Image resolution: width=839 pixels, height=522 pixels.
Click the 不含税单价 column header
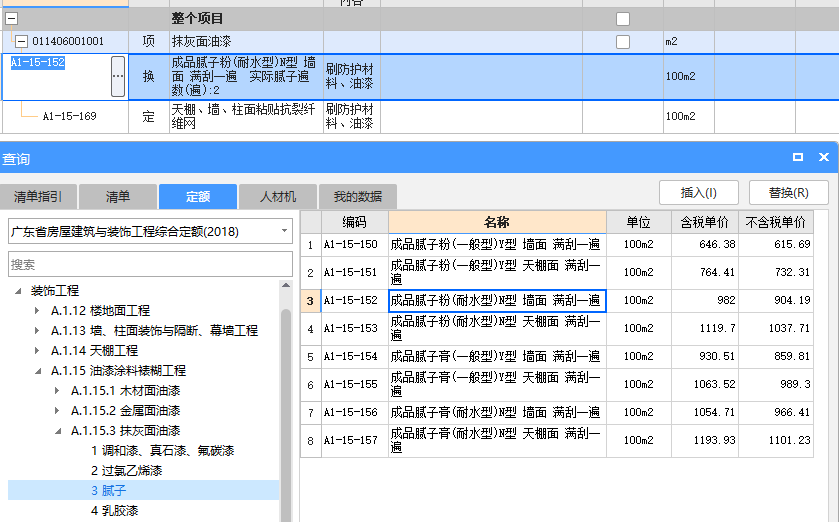[x=776, y=222]
